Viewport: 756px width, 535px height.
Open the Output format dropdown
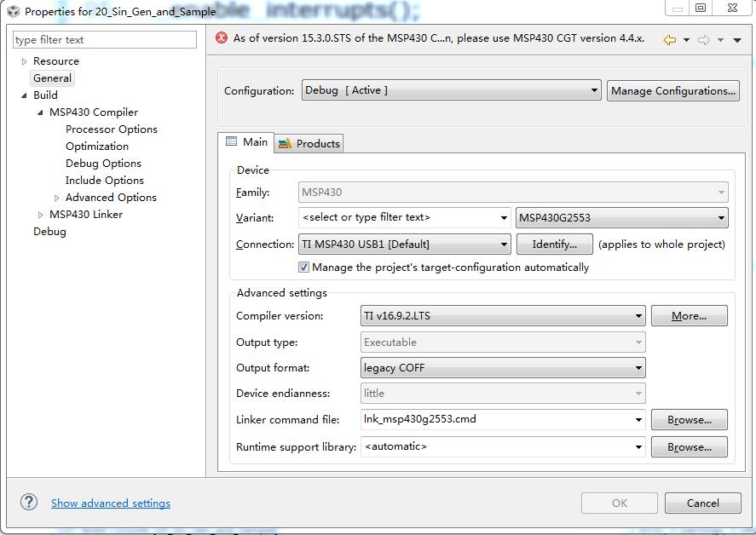click(503, 368)
